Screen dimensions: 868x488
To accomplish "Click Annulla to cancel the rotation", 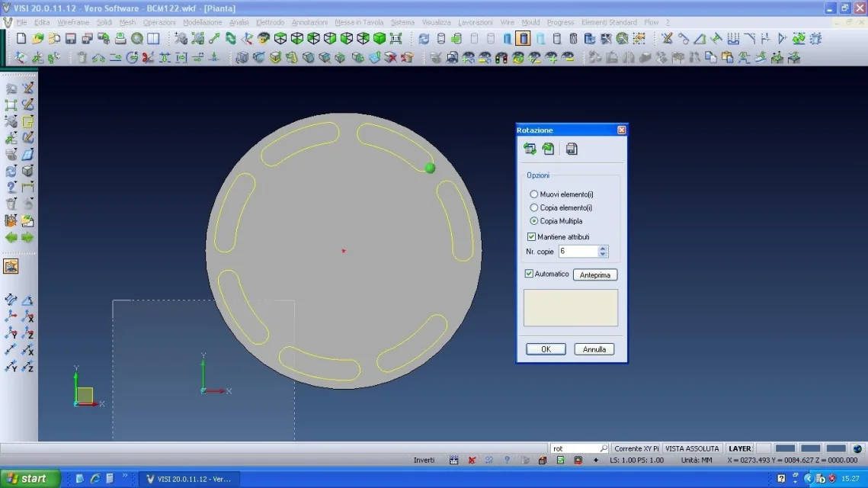I will (594, 349).
